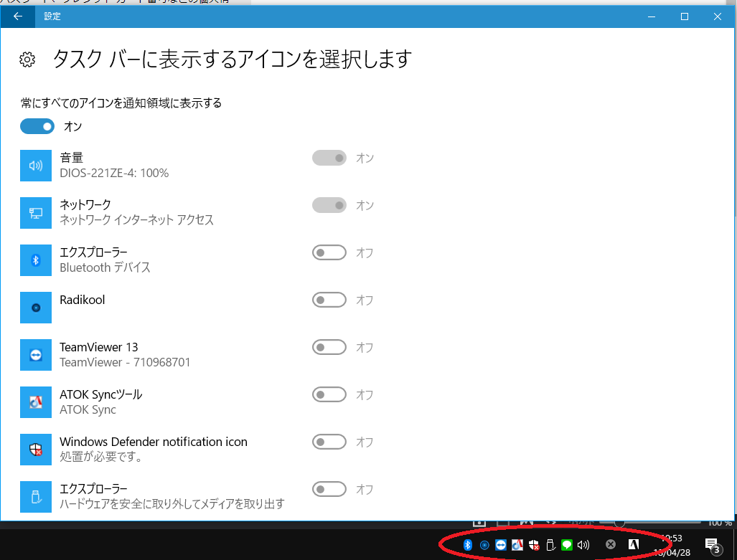This screenshot has width=737, height=560.
Task: Click the 音量 label text
Action: click(x=72, y=158)
